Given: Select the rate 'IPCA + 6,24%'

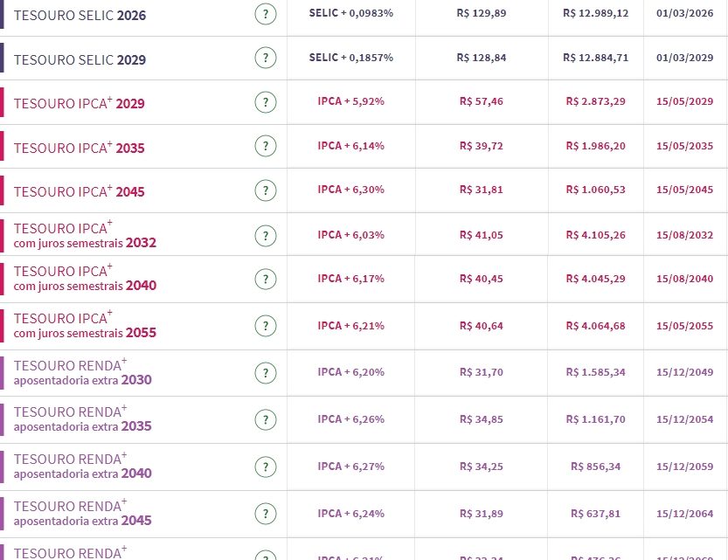Looking at the screenshot, I should pos(351,514).
